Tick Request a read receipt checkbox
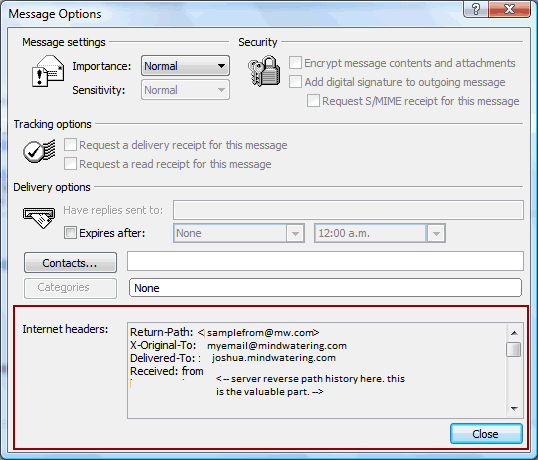This screenshot has height=460, width=538. coord(70,164)
